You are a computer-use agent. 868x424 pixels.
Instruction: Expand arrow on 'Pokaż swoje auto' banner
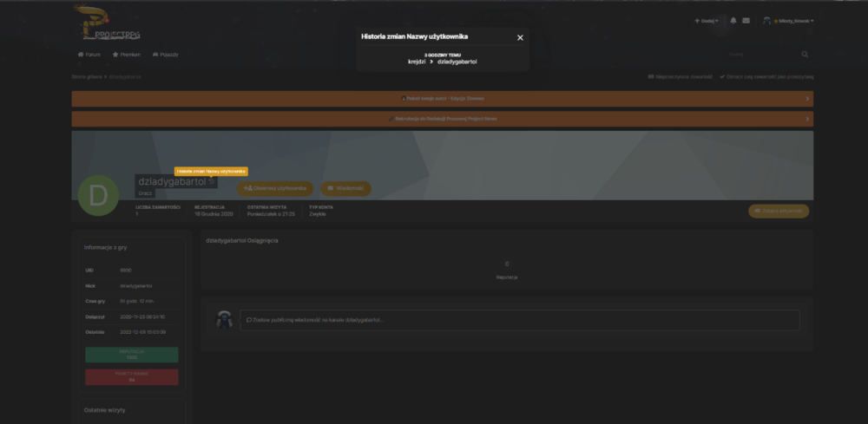[x=807, y=99]
